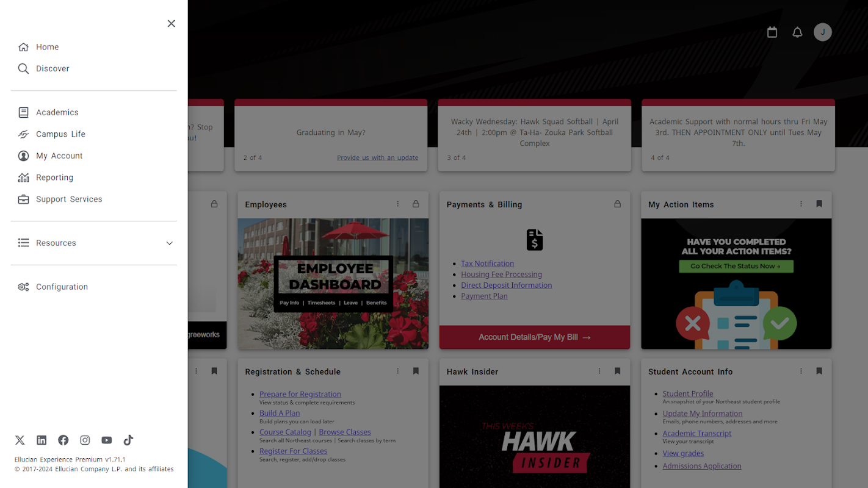
Task: Click the Employees card lock icon
Action: click(416, 204)
